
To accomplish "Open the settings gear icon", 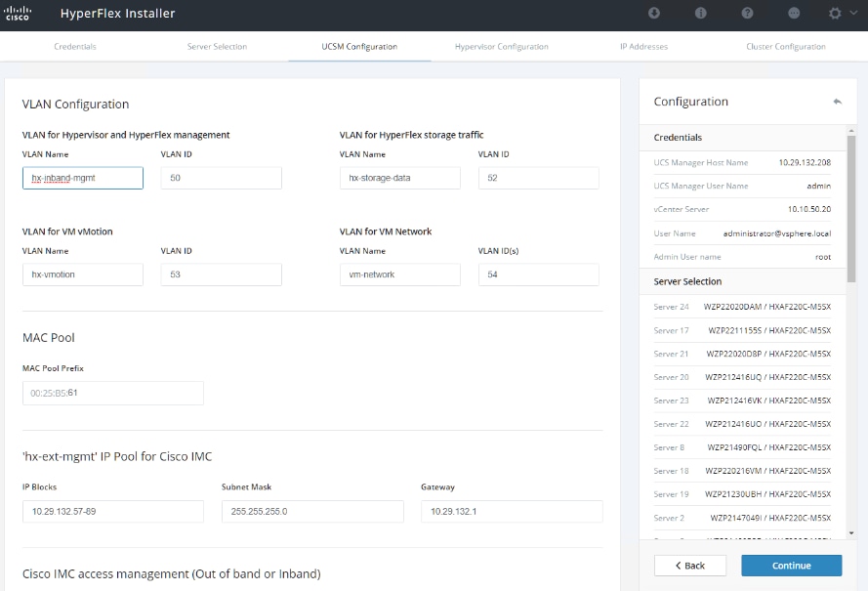I will 835,13.
